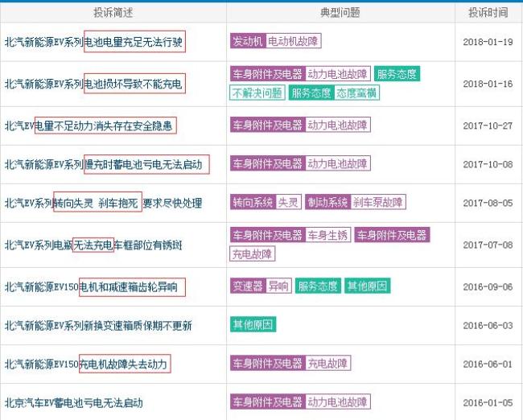Open complaint 北汽EV电量不足动力消失存在安全隐患
523x420 pixels.
point(89,126)
